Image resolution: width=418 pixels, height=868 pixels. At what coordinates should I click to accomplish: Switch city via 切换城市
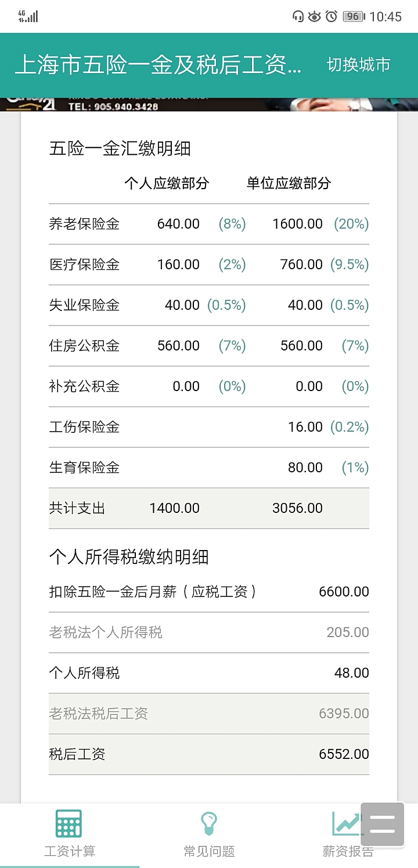tap(358, 65)
